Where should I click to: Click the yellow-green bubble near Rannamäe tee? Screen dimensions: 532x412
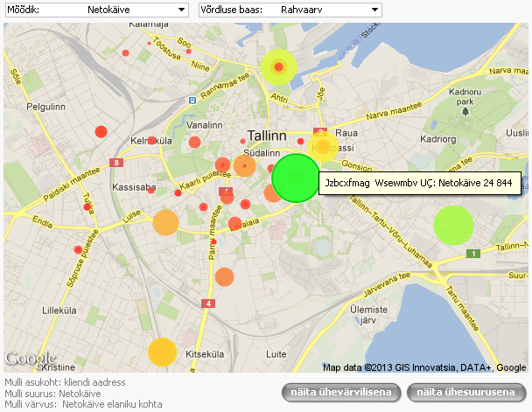point(279,66)
